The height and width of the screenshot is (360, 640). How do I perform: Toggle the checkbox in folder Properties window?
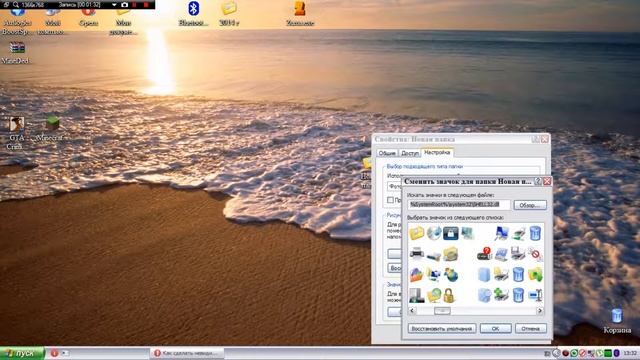tap(390, 200)
